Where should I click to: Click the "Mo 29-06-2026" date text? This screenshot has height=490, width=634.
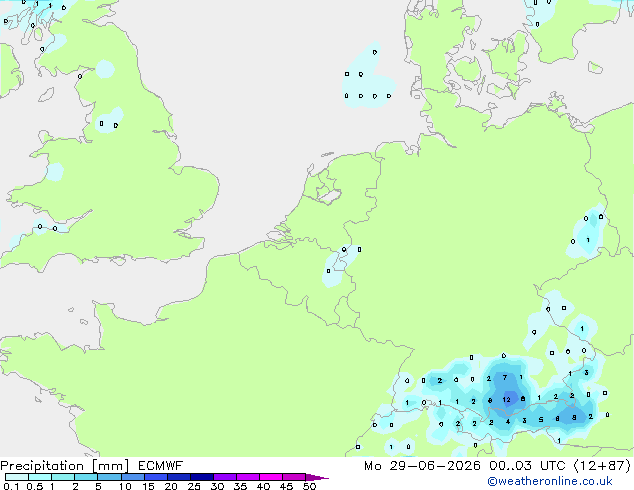[x=422, y=466]
